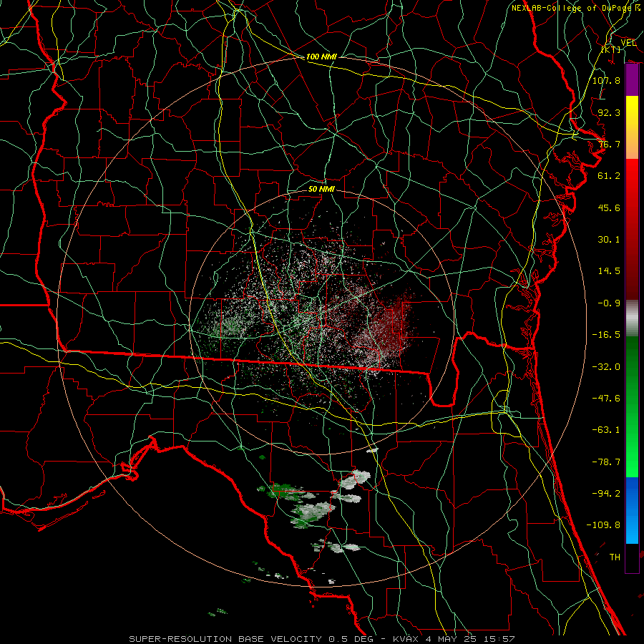Click the -0.9 velocity scale value
Image resolution: width=644 pixels, height=644 pixels.
(609, 303)
